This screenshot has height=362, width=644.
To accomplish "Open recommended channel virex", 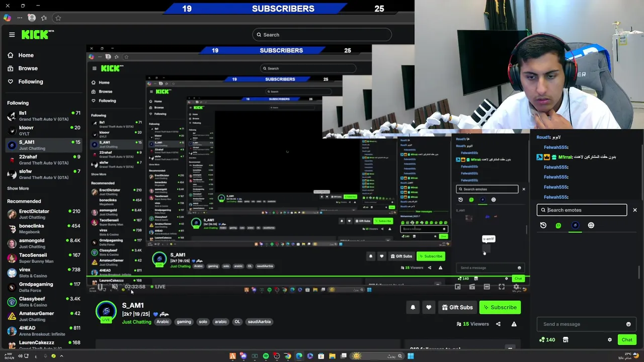I will [x=43, y=273].
